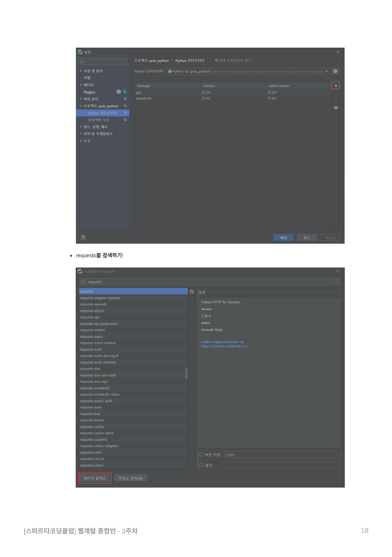Click the 프로젝트: prac_python breadcrumb
The width and height of the screenshot is (392, 557).
coord(151,60)
